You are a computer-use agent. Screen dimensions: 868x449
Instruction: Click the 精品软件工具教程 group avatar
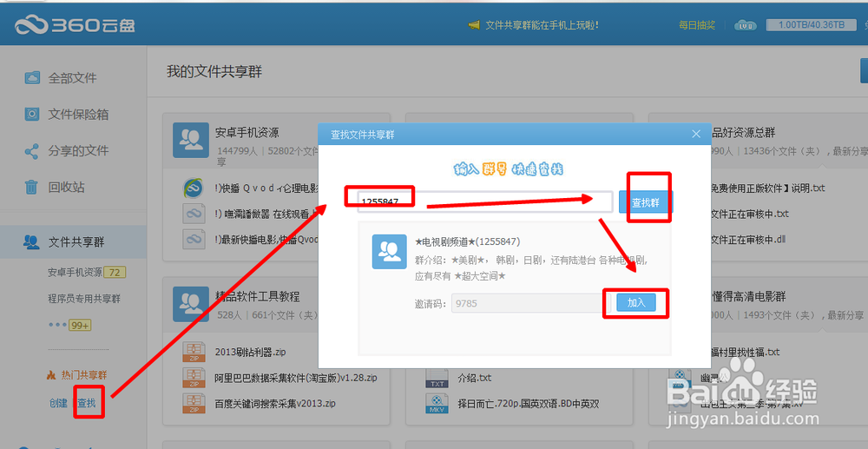pyautogui.click(x=190, y=304)
